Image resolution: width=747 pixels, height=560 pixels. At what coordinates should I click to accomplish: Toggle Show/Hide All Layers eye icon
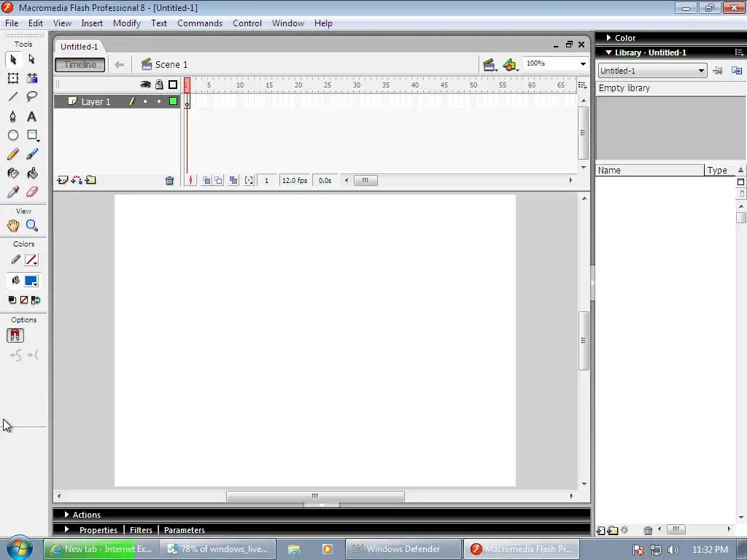(145, 85)
